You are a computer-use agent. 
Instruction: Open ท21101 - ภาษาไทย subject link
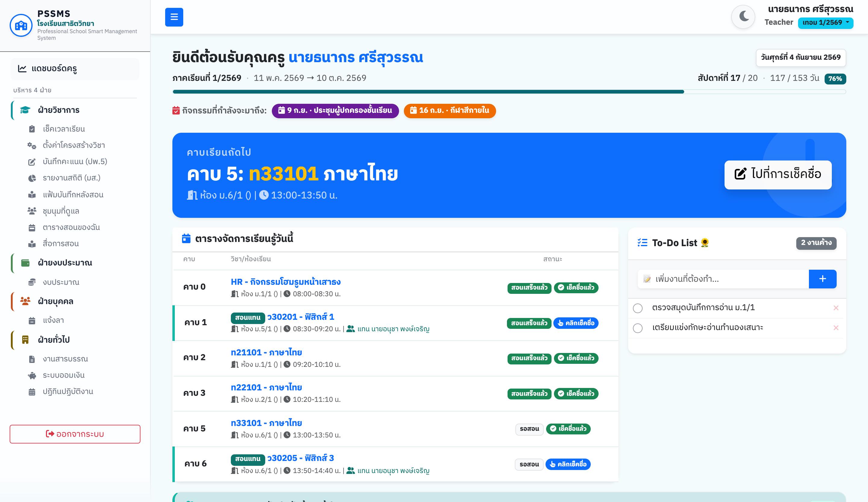266,352
